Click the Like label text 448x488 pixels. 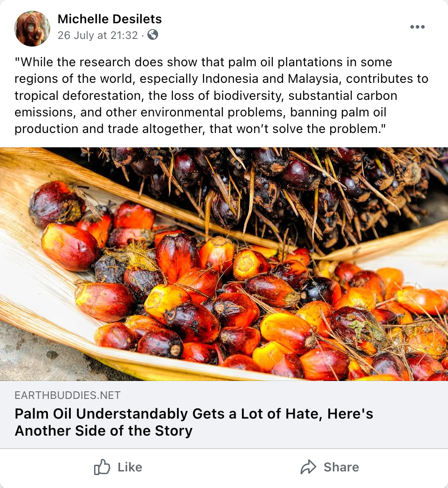click(x=129, y=467)
